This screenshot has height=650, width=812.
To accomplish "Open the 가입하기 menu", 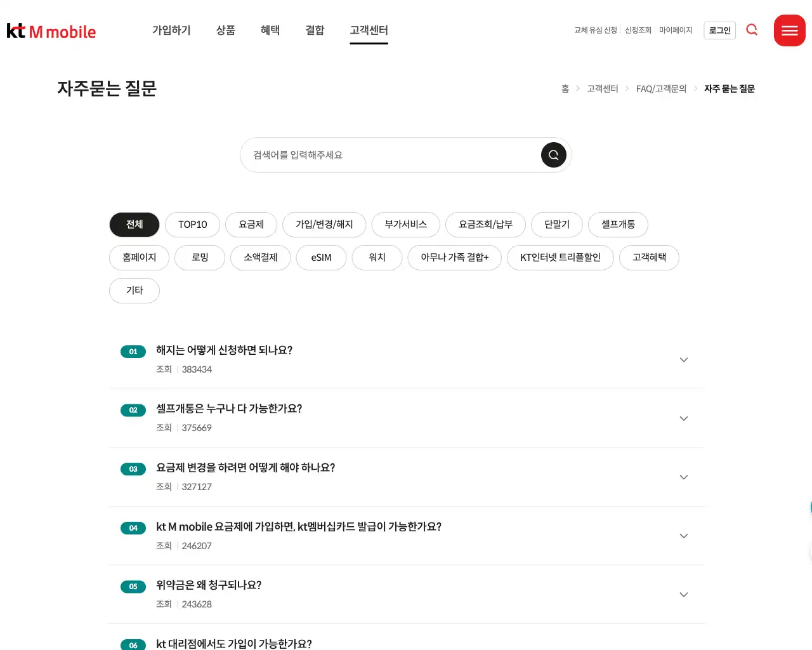I will click(171, 30).
